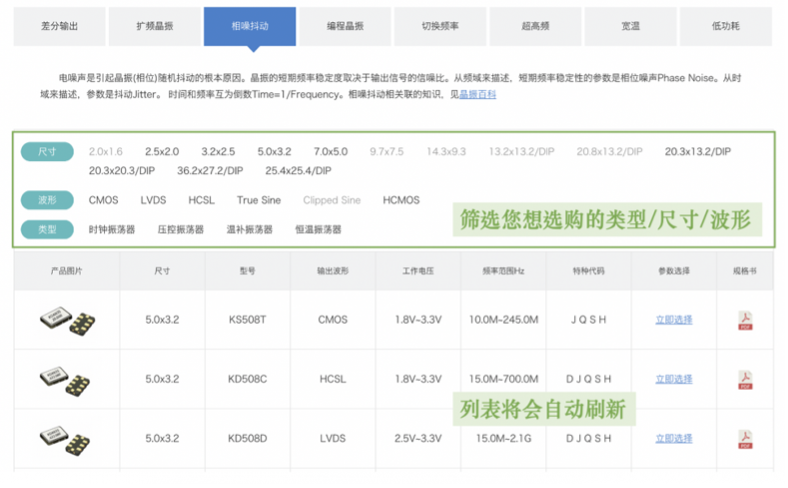This screenshot has width=788, height=488.
Task: Open the 晶振百科 link
Action: click(477, 94)
